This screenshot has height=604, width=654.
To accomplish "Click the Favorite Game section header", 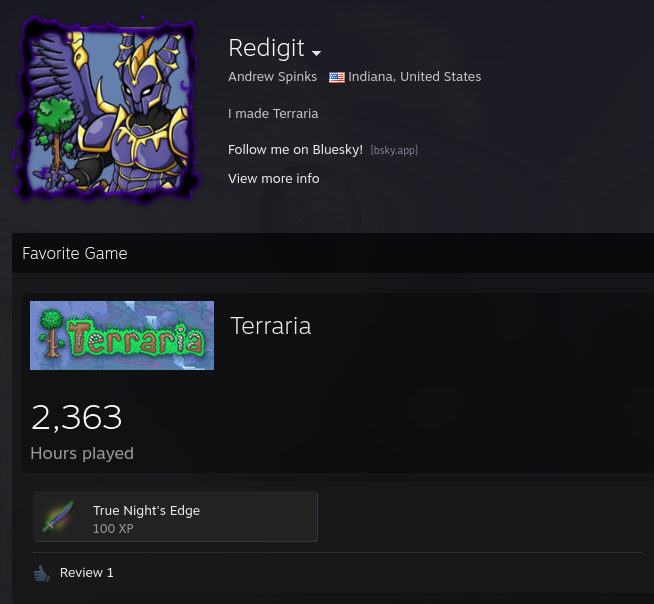I will point(75,253).
